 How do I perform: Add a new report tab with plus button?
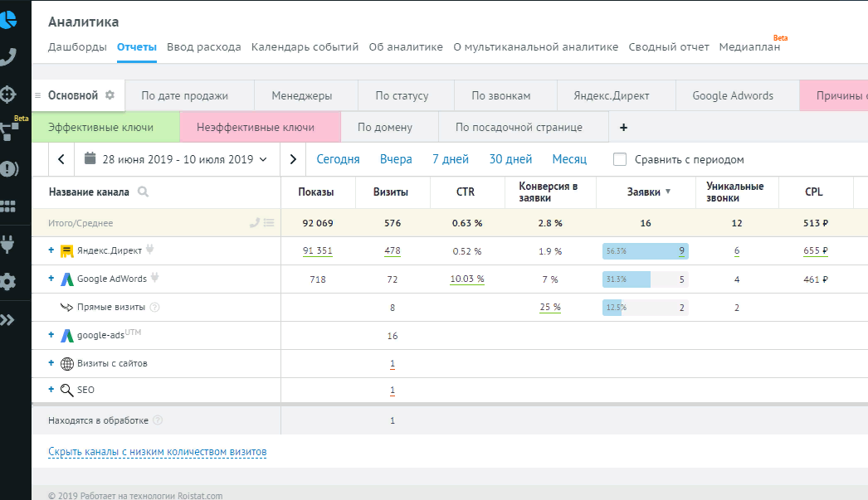624,128
